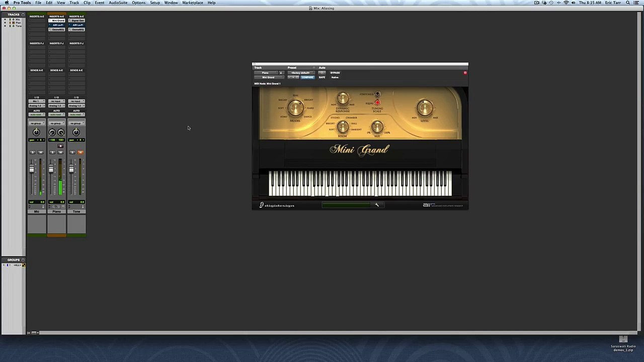Click the Piano track left pan knob
Viewport: 644px width, 362px height.
point(52,132)
